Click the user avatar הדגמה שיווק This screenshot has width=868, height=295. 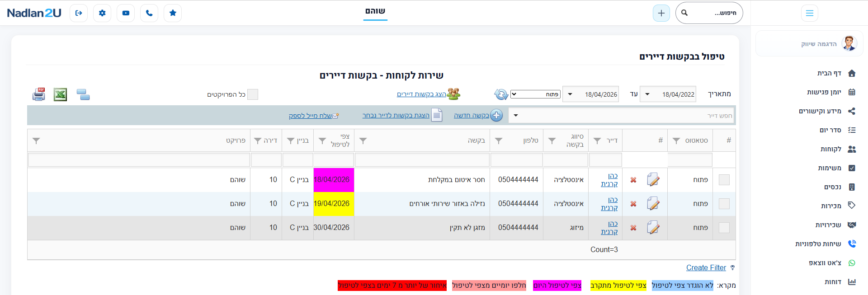click(x=849, y=43)
